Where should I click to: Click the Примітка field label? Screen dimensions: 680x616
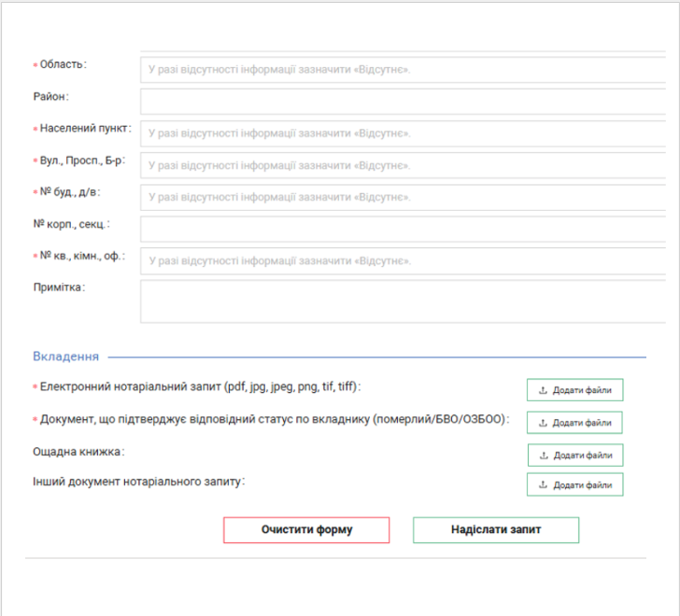[x=58, y=287]
